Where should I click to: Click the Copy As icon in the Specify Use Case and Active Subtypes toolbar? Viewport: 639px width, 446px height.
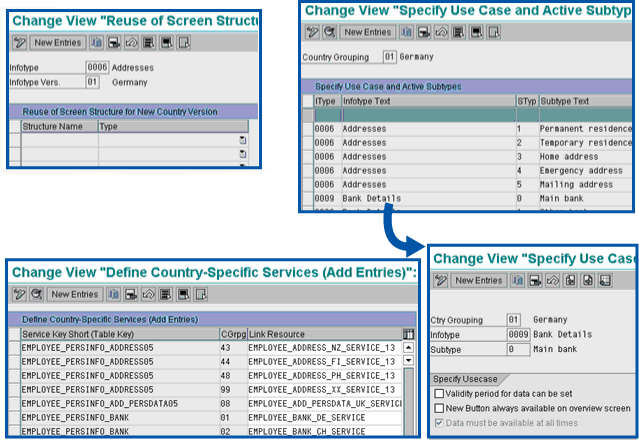(406, 32)
